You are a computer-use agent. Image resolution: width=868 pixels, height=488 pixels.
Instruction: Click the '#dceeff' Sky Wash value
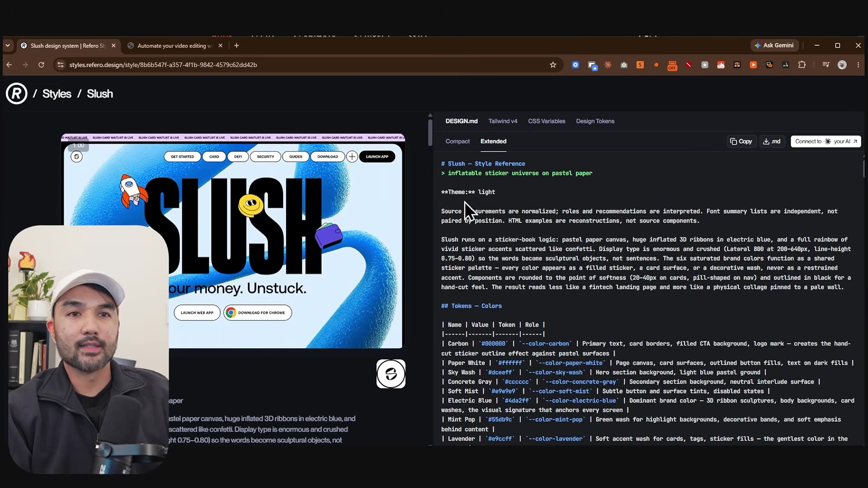[x=500, y=372]
